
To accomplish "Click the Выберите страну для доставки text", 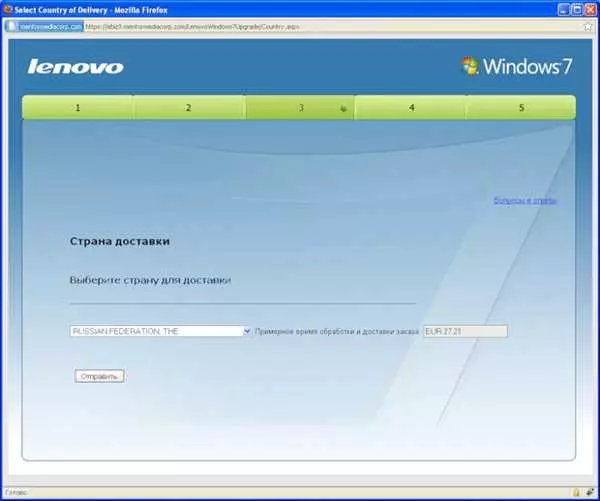I will tap(150, 280).
